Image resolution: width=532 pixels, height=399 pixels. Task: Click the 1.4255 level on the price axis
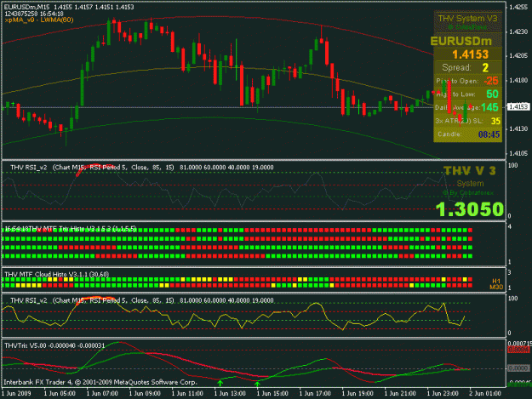[x=518, y=7]
